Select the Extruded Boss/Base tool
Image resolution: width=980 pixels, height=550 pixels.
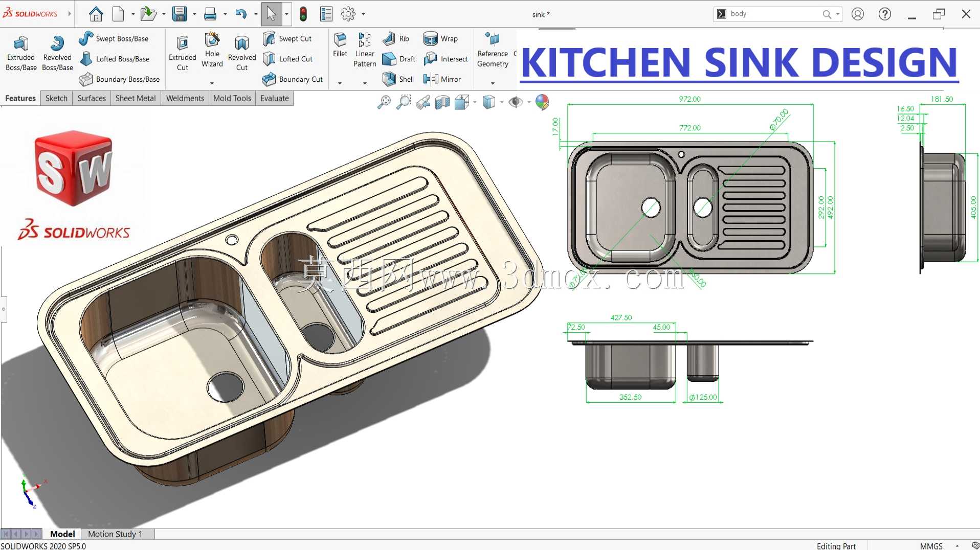click(21, 53)
